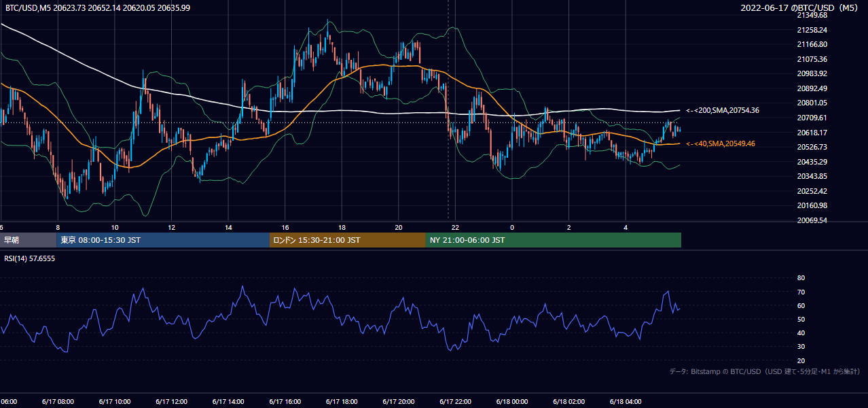Click hour tick 22 under price chart
868x408 pixels.
456,227
